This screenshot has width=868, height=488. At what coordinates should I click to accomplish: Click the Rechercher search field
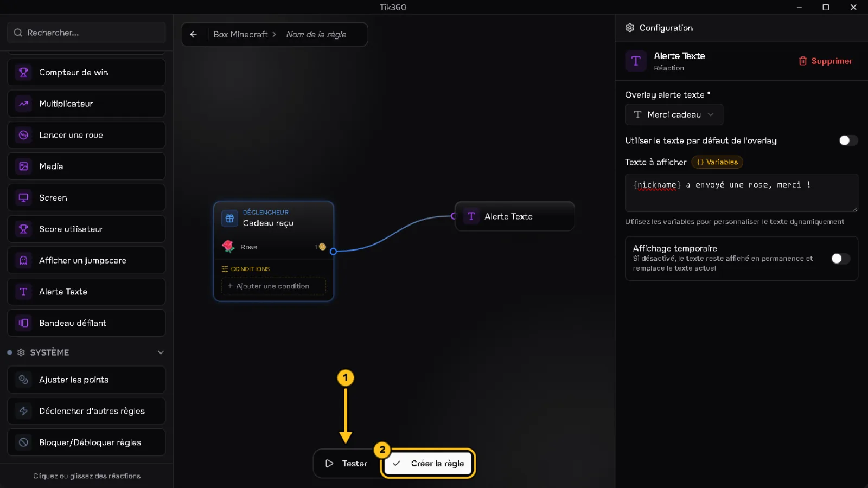(x=87, y=33)
